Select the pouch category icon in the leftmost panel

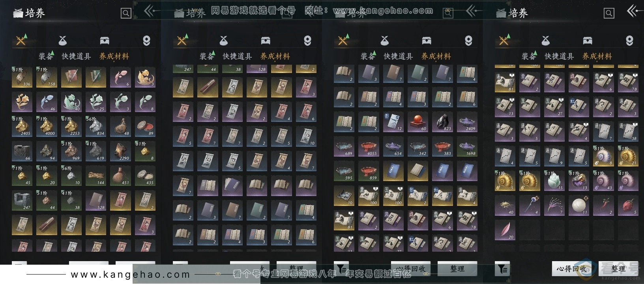[63, 40]
